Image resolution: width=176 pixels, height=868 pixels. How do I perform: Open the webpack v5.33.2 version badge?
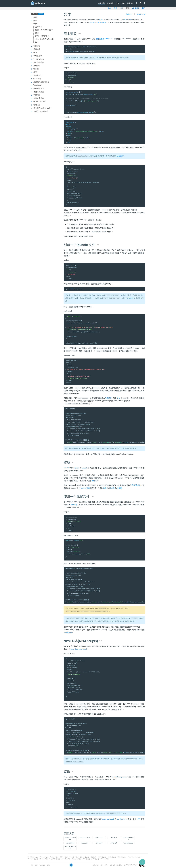[37, 14]
